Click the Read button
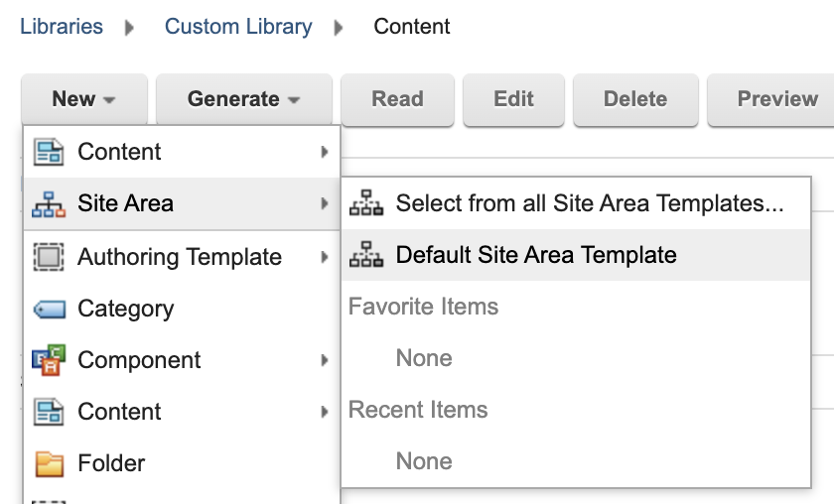Viewport: 834px width, 504px height. point(397,99)
